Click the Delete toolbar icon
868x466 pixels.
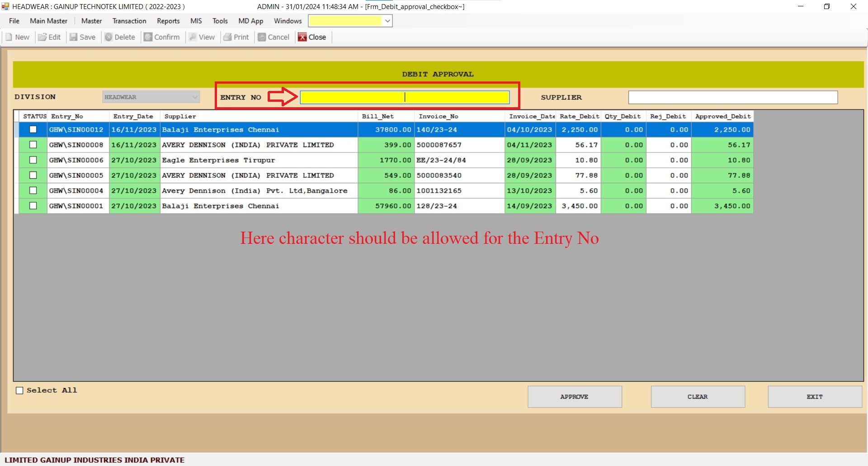coord(108,37)
